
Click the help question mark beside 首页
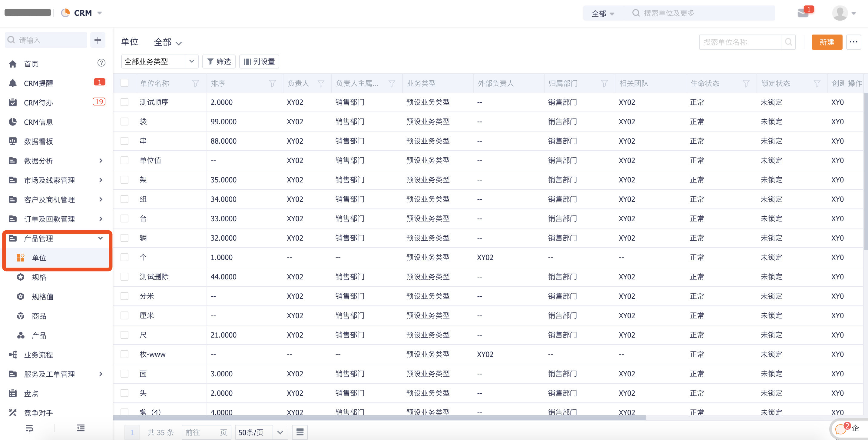coord(101,63)
